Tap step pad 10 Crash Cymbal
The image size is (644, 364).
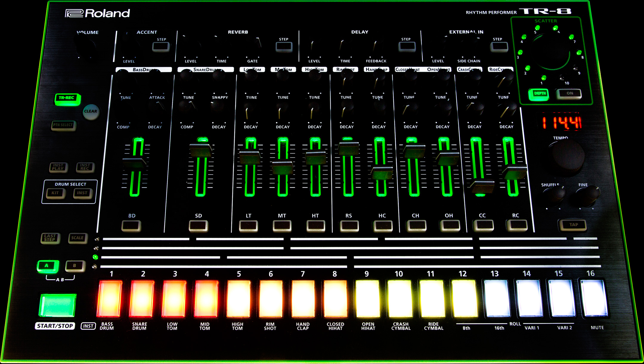[400, 298]
